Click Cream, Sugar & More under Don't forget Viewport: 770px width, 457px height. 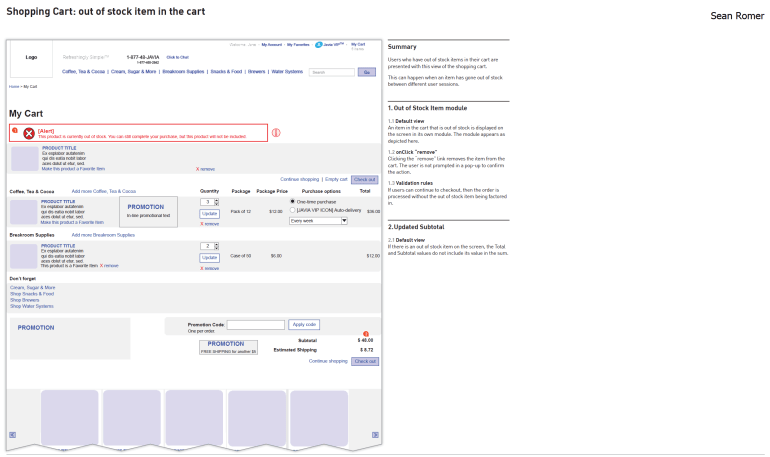tap(33, 288)
